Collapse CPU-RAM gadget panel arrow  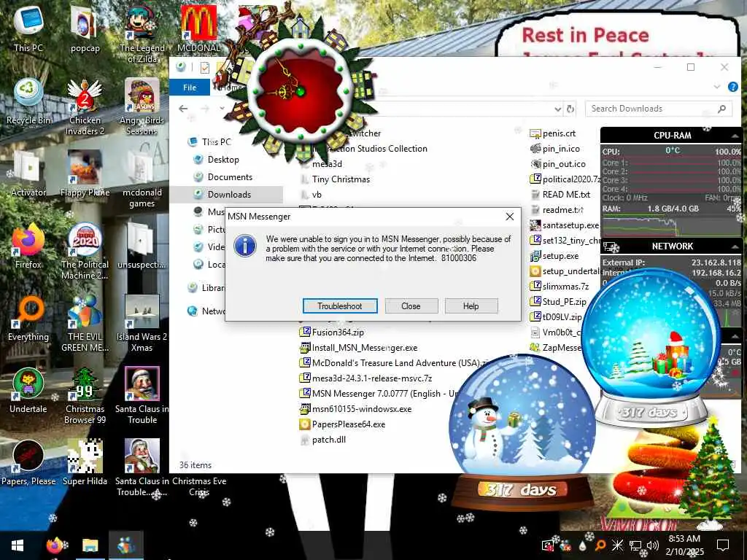coord(735,136)
